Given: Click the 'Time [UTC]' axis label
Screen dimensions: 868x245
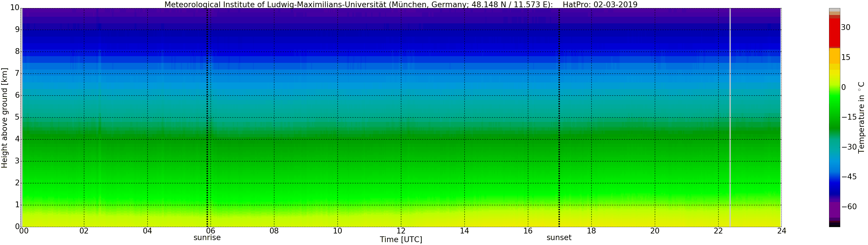Looking at the screenshot, I should pyautogui.click(x=401, y=240).
